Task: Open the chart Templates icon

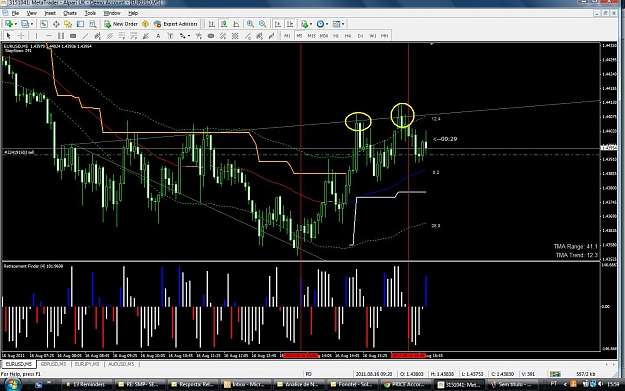Action: (x=336, y=24)
